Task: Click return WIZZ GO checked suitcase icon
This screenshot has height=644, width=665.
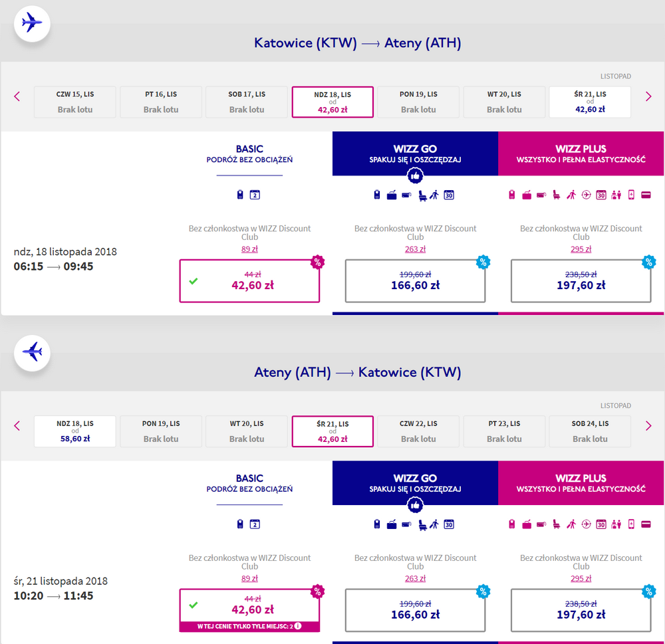Action: [392, 524]
